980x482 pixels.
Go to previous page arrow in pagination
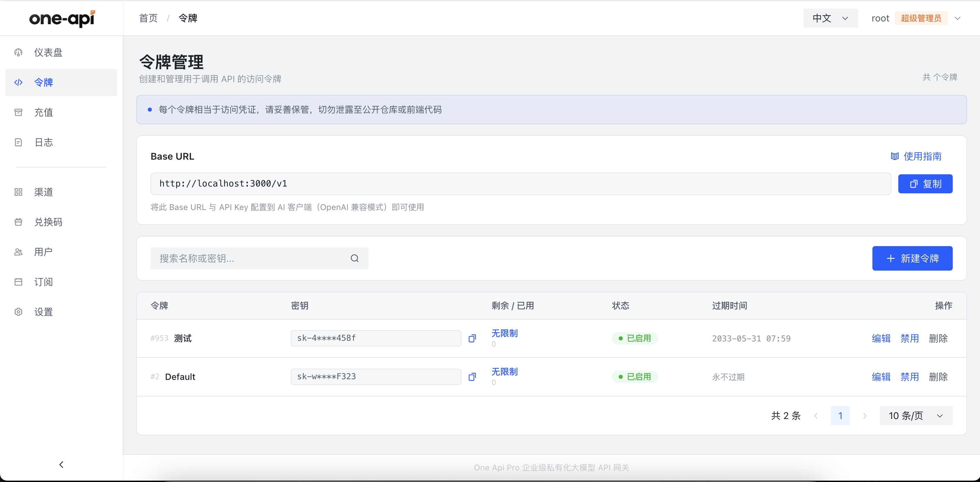816,416
